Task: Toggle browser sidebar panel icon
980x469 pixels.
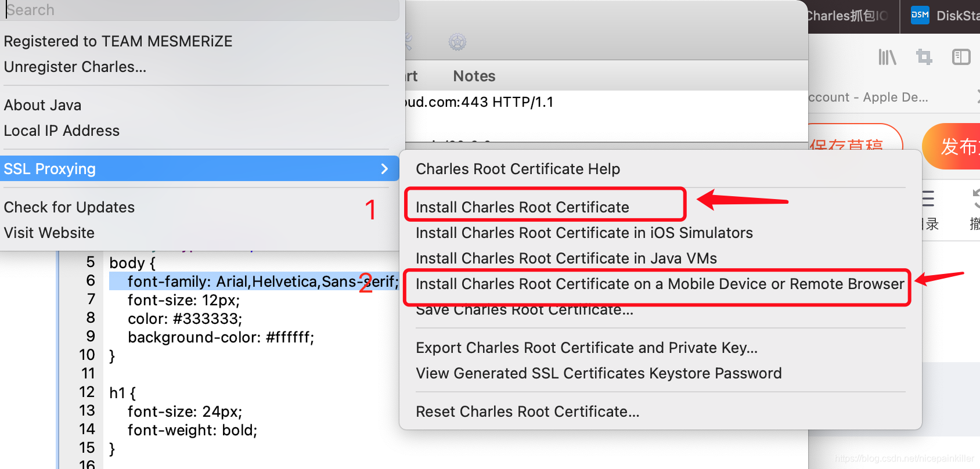Action: pos(961,57)
